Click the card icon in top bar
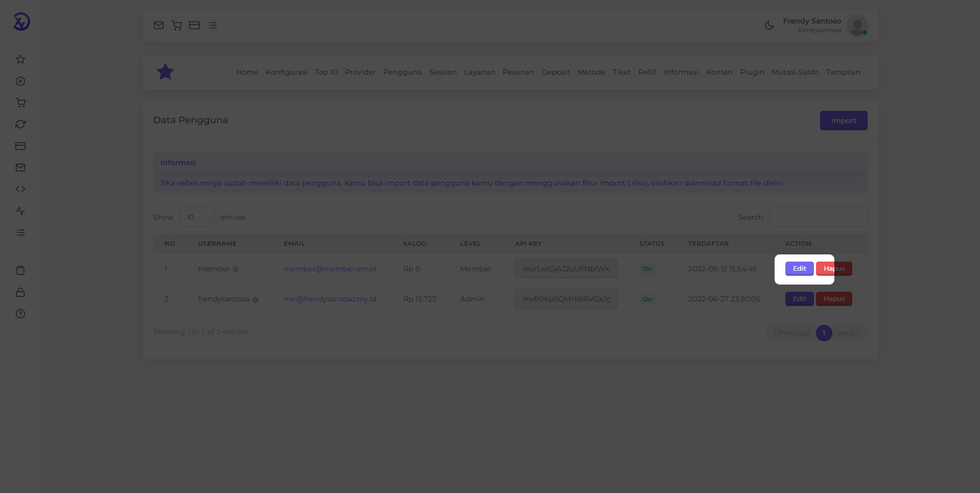 (x=194, y=25)
